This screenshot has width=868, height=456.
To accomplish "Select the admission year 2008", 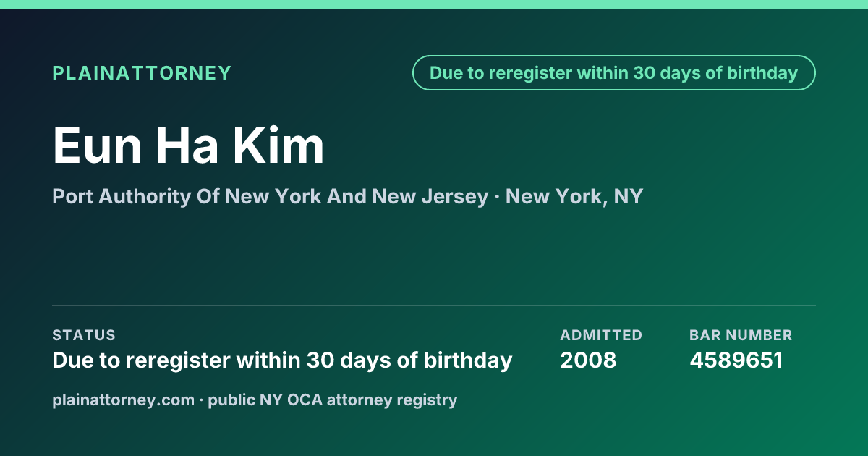I will 588,360.
